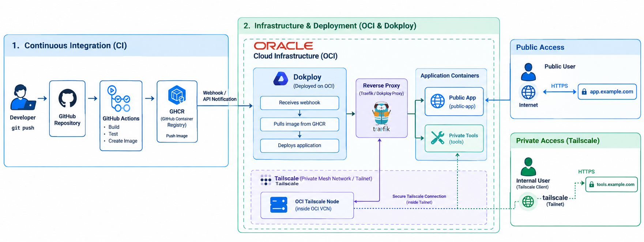Click the GHCR blue hexagon container icon

(x=177, y=95)
